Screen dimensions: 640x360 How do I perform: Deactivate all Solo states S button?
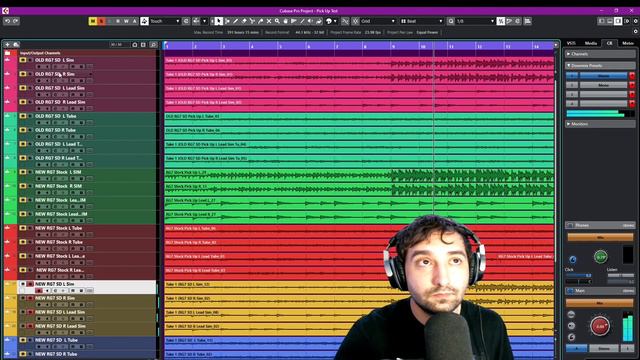101,21
